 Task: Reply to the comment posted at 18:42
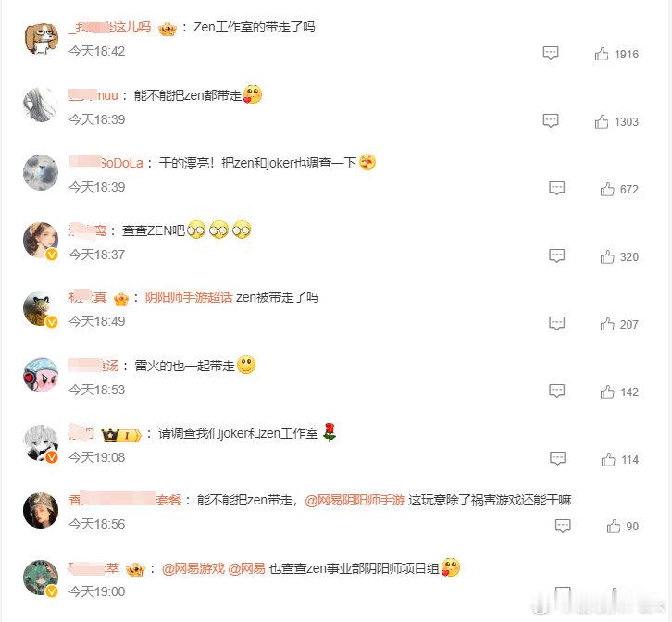[x=551, y=53]
